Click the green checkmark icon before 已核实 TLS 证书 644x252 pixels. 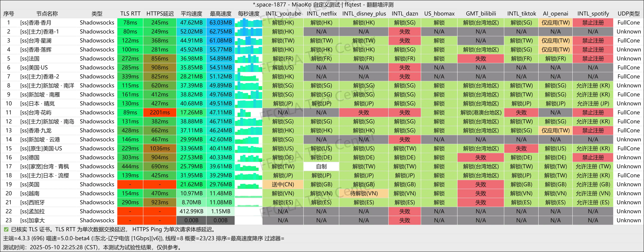6,229
